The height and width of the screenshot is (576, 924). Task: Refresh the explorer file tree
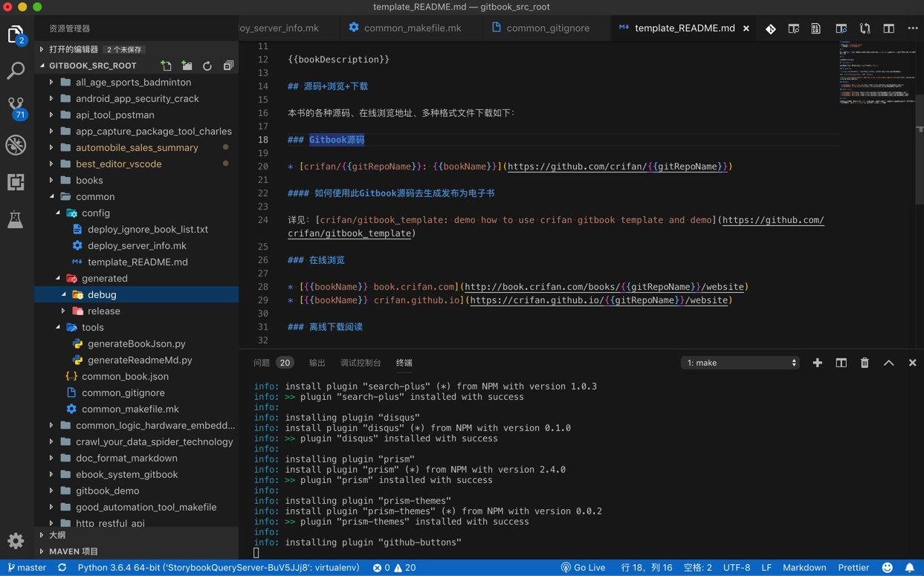point(207,66)
